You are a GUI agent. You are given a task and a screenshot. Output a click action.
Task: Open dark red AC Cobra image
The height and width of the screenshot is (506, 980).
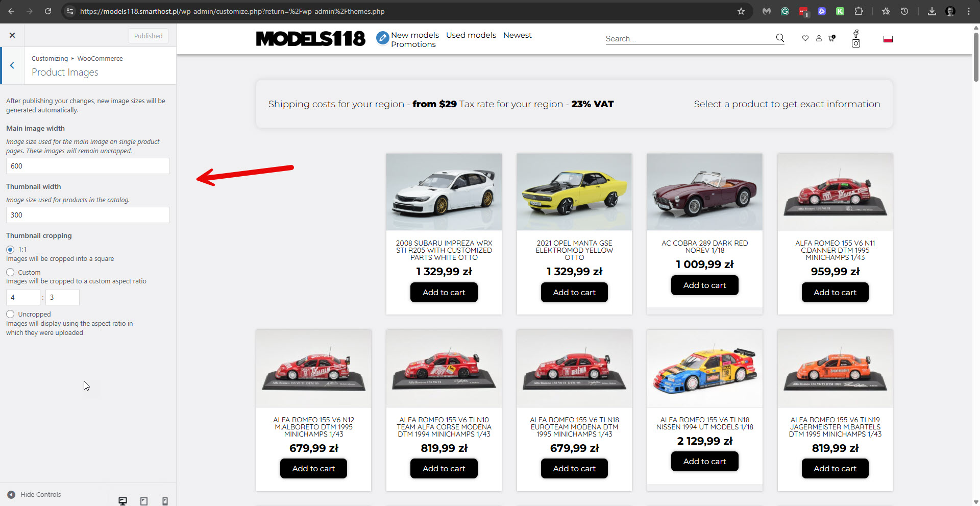tap(704, 192)
